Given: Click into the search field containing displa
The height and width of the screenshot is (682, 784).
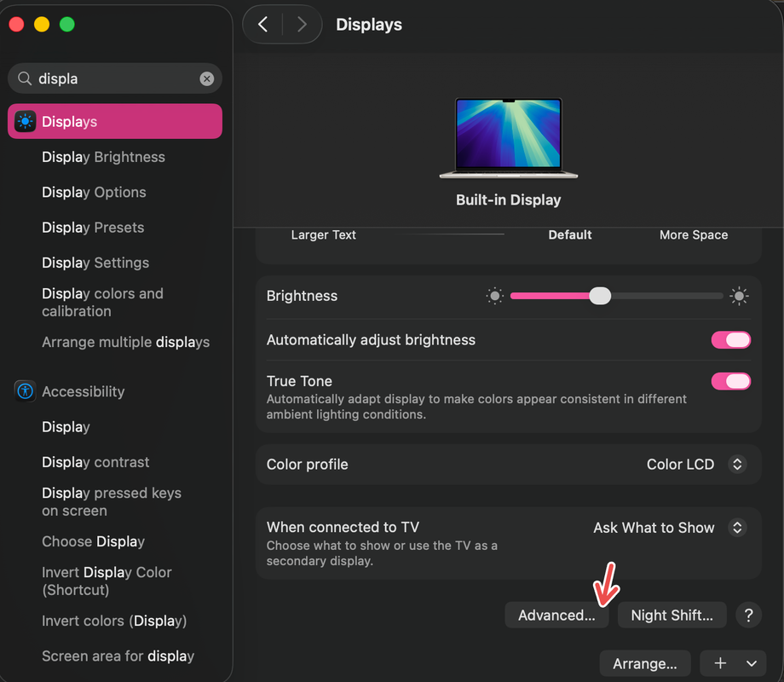Looking at the screenshot, I should click(115, 78).
